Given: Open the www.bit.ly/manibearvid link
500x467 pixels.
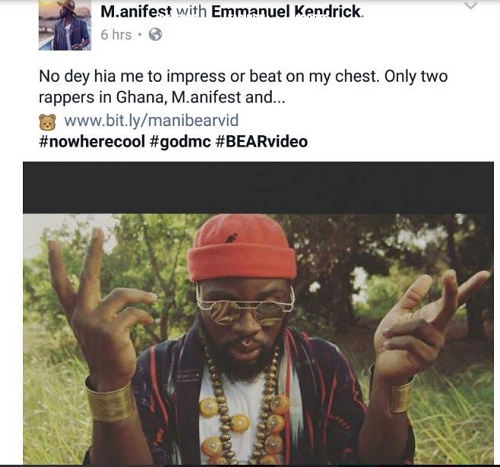Looking at the screenshot, I should 151,120.
